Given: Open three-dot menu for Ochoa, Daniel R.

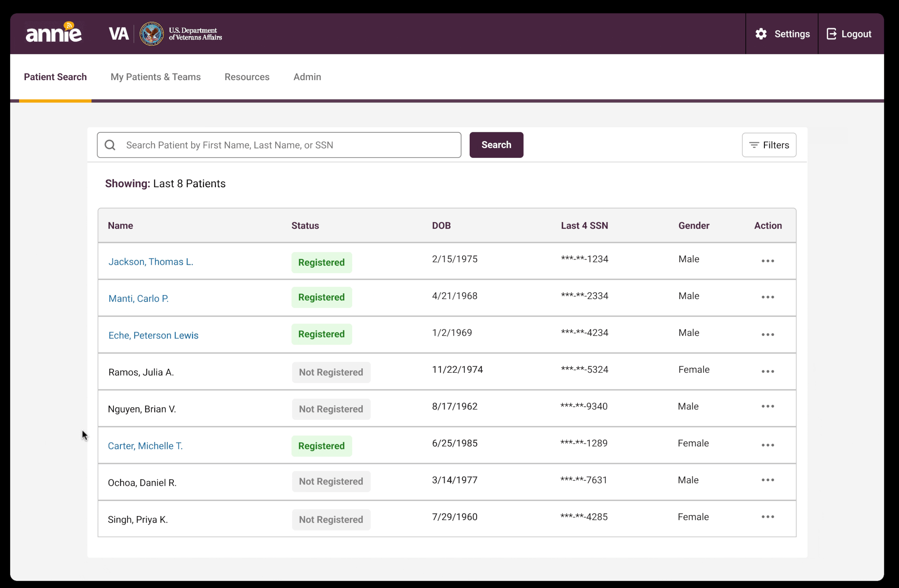Looking at the screenshot, I should (767, 480).
